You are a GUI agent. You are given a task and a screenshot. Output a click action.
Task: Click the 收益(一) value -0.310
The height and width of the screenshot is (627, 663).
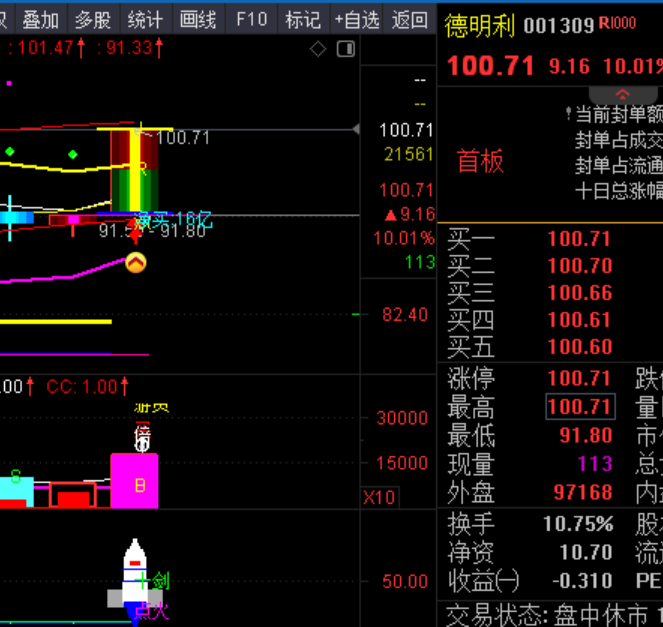point(582,581)
